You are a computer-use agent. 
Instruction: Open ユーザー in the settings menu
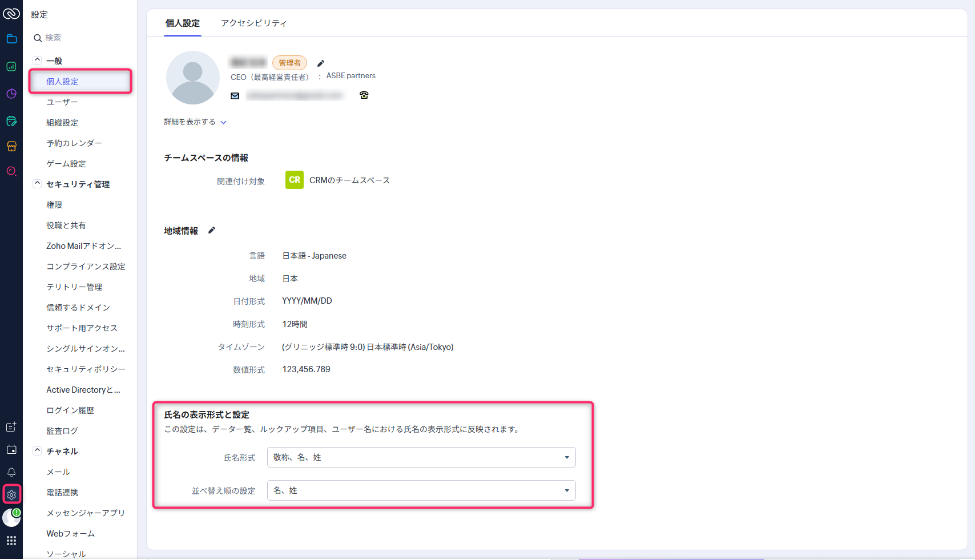click(x=62, y=102)
